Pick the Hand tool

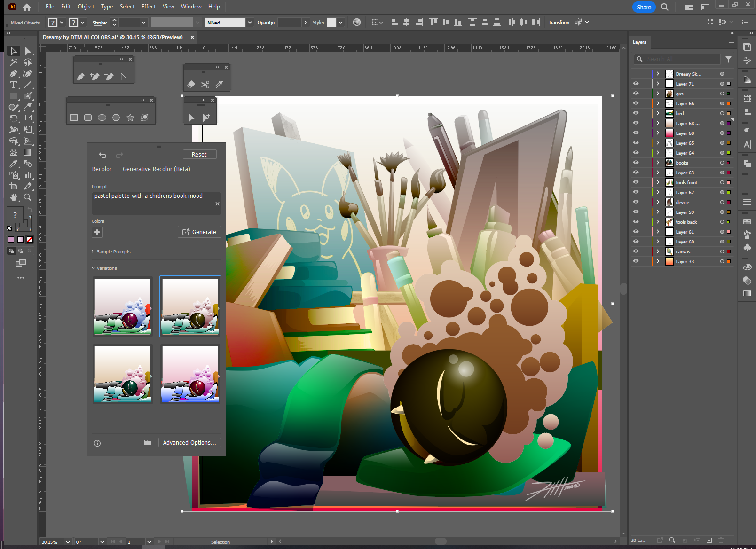14,198
